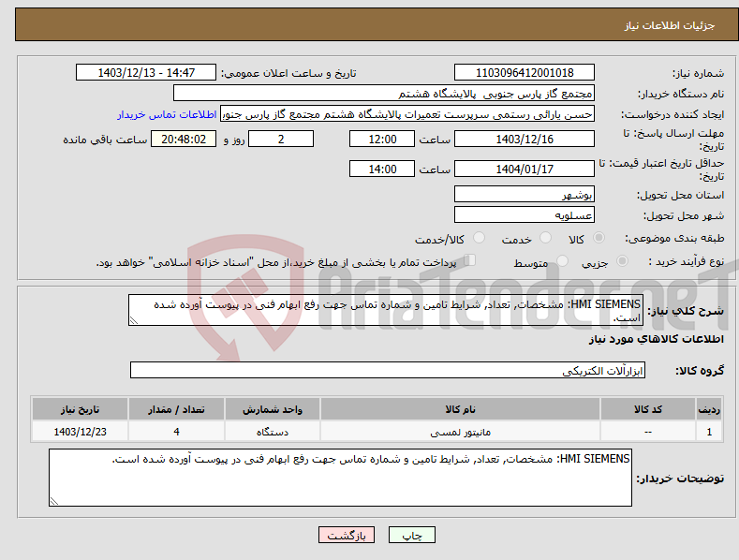Click the resize handle of buyer notes textarea

point(54,502)
